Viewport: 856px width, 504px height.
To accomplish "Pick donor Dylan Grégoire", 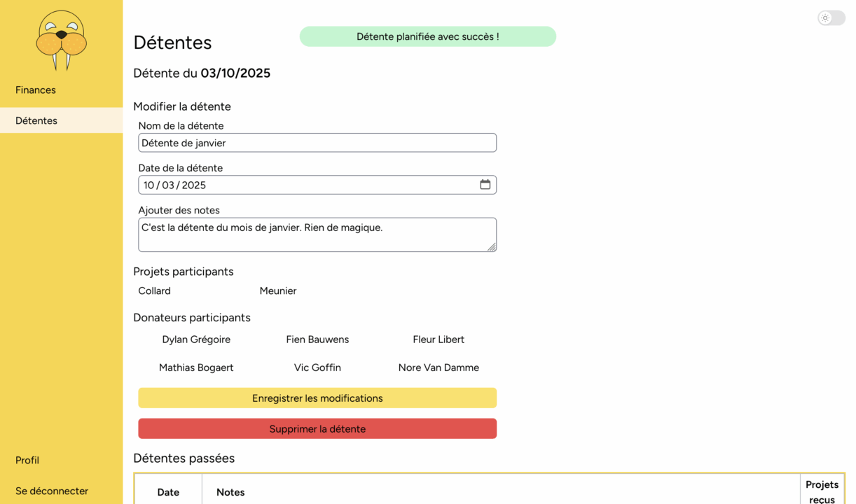I will coord(196,339).
